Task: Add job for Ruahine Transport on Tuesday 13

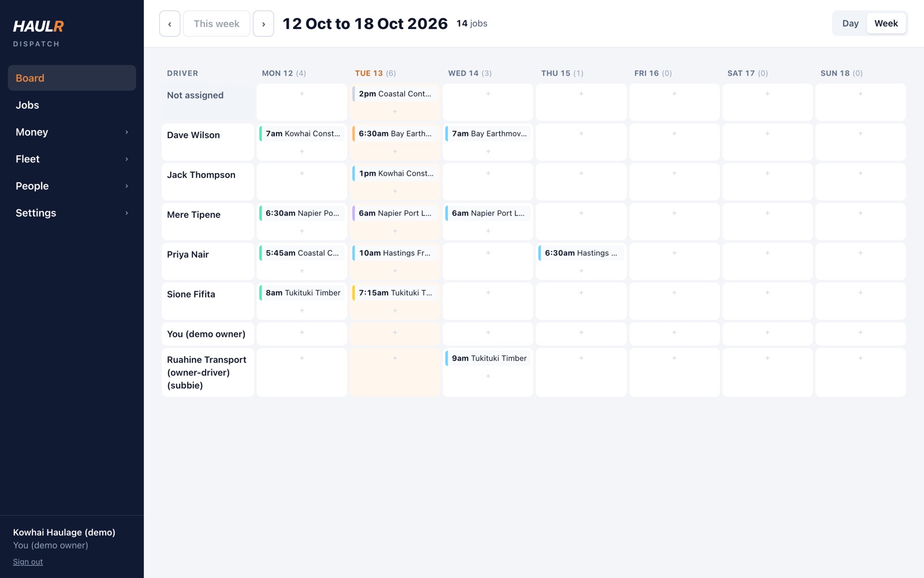Action: (x=395, y=358)
